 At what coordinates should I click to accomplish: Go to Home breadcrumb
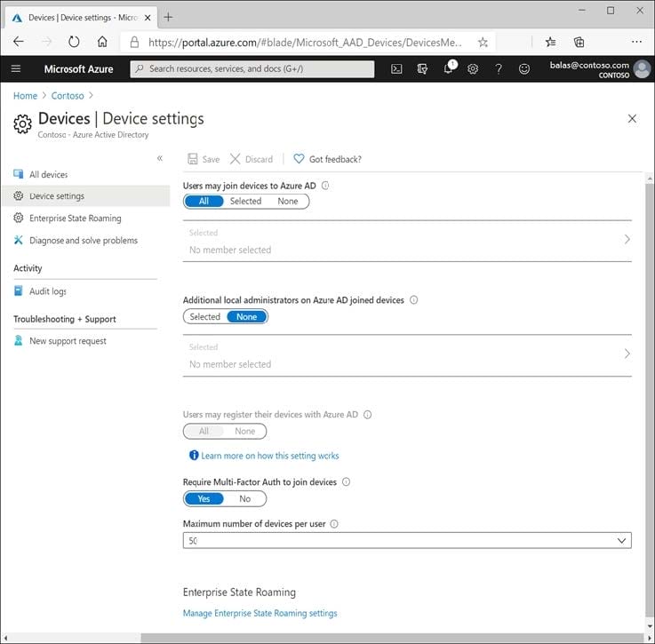pos(25,96)
